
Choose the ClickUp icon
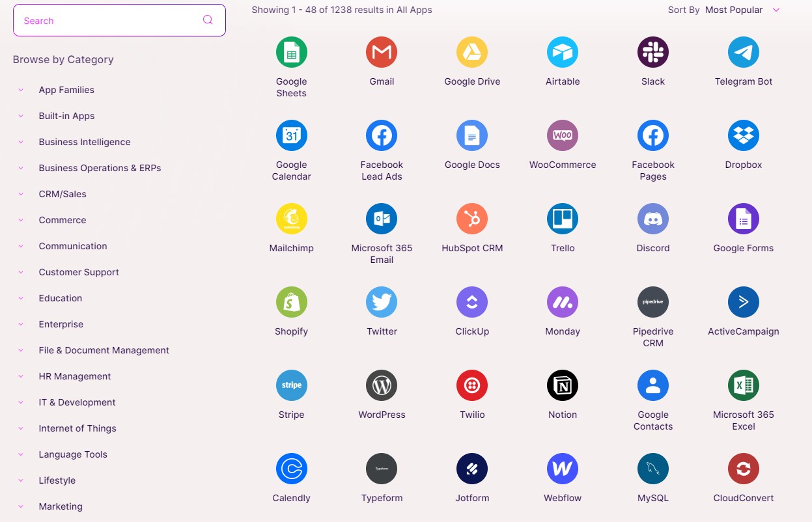click(x=472, y=302)
